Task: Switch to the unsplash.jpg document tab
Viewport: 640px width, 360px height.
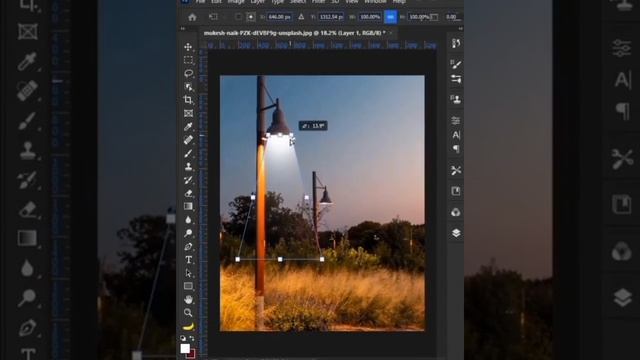Action: pos(294,33)
